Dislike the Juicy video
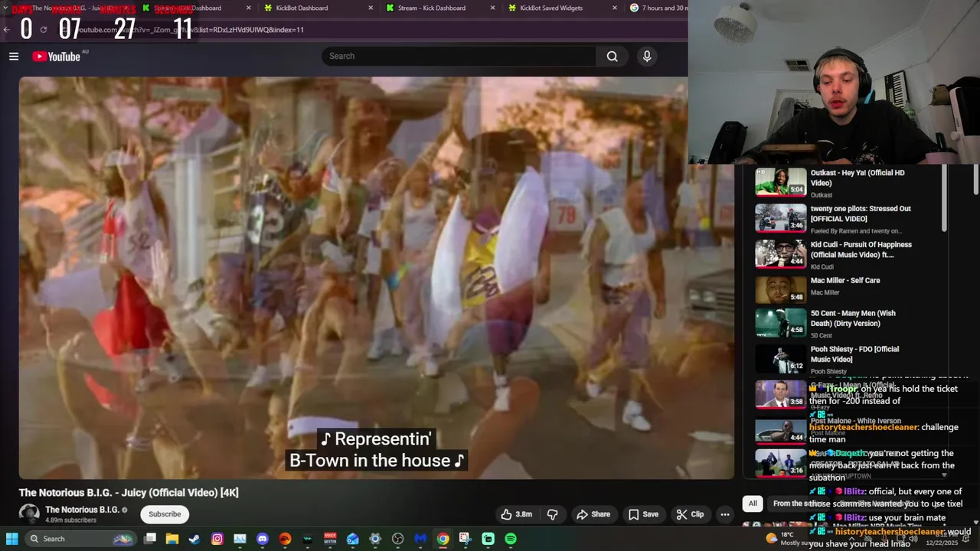The image size is (980, 551). [552, 514]
